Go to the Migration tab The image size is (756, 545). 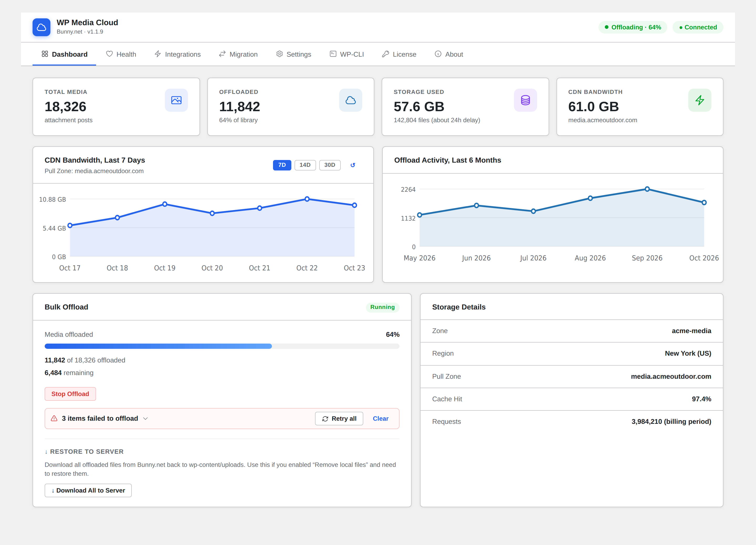238,54
